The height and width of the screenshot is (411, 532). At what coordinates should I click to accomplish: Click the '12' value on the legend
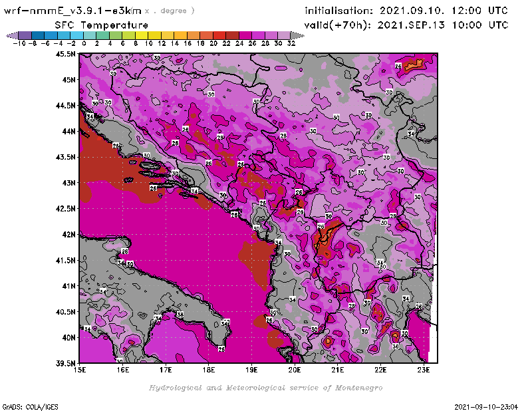pos(162,43)
